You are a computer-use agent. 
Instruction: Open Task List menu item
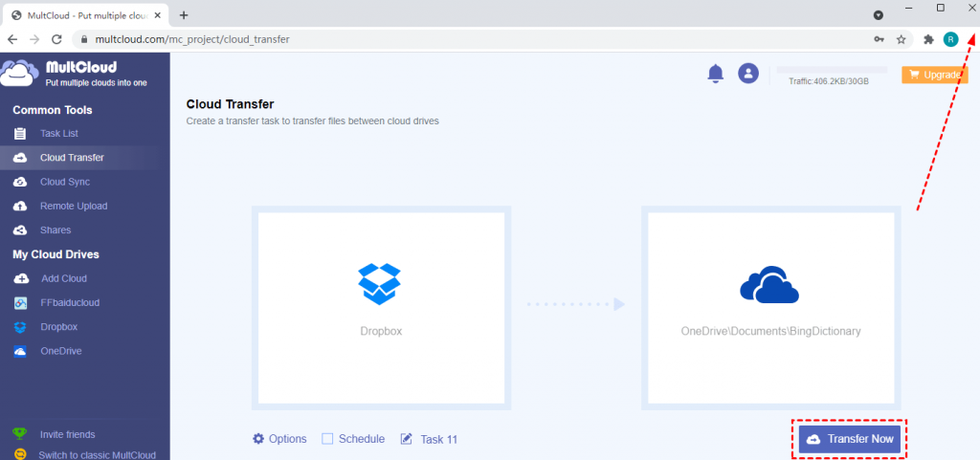pyautogui.click(x=59, y=134)
